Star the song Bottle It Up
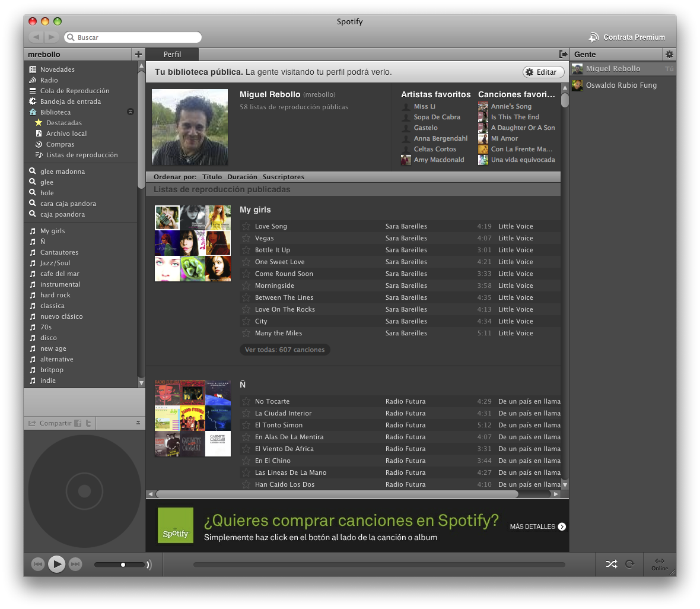Viewport: 700px width, 609px height. pos(246,250)
